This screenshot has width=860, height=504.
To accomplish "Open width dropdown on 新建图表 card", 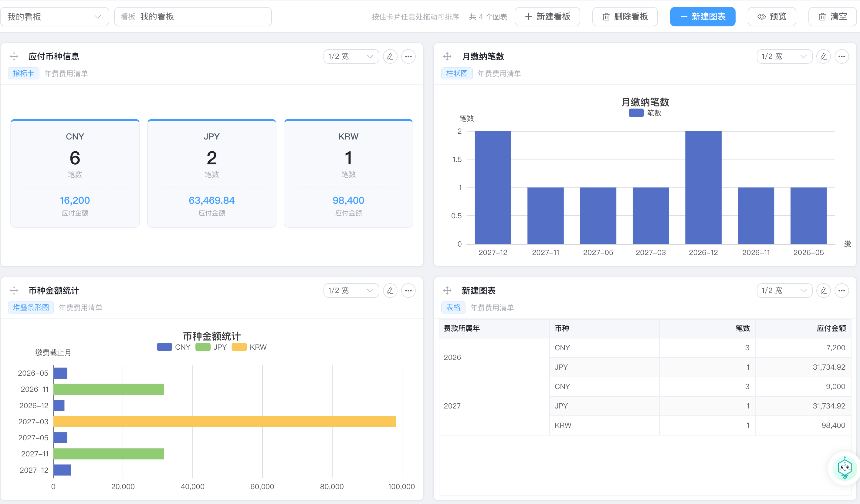I will pos(784,291).
